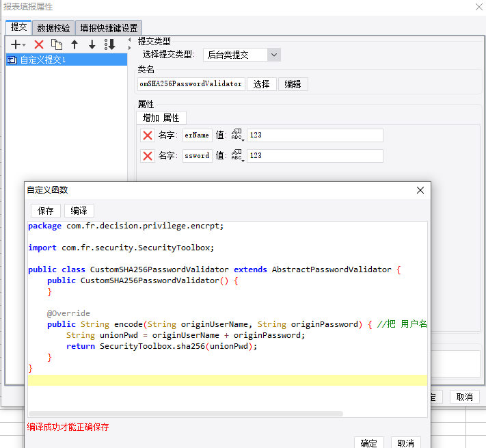Close the 报表填报属性 window
Screen dimensions: 486x448
click(479, 7)
